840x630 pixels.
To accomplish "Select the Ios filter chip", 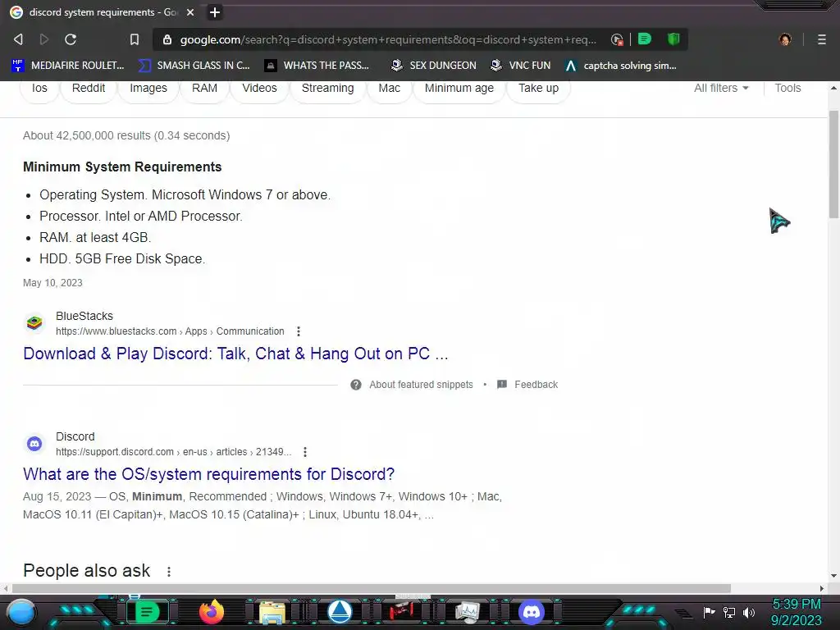I will pos(39,89).
